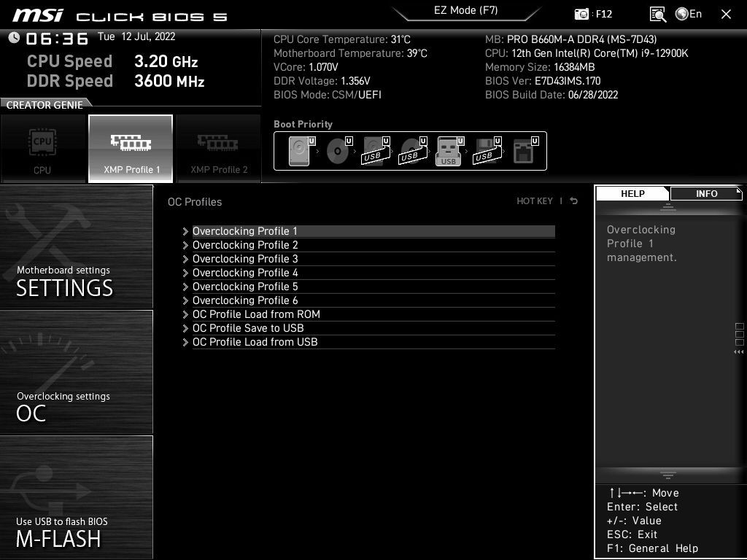
Task: Take a screenshot with the F12 camera icon
Action: [x=581, y=15]
